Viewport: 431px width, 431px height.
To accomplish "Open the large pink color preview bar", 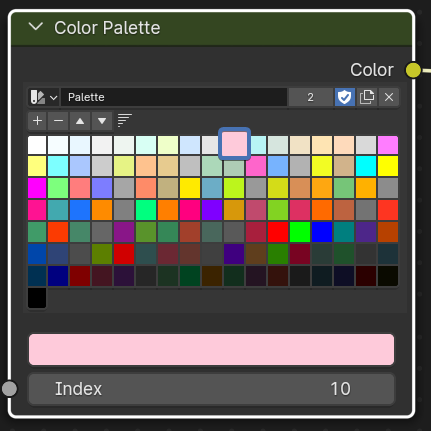I will (x=212, y=349).
